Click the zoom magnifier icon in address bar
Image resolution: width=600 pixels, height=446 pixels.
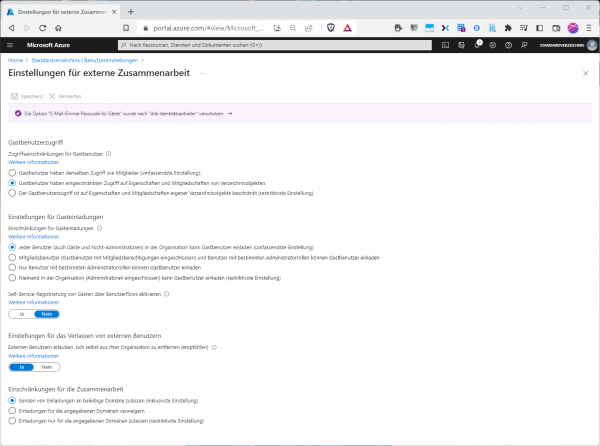(x=293, y=28)
